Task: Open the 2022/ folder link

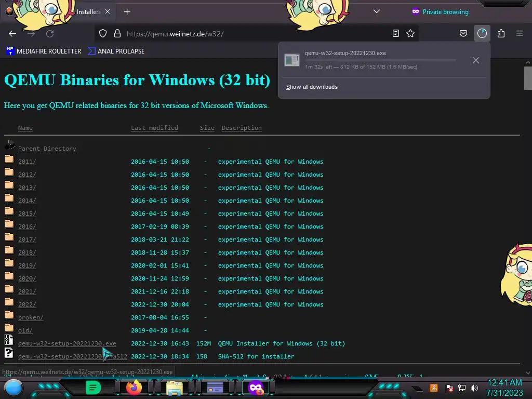Action: point(27,304)
